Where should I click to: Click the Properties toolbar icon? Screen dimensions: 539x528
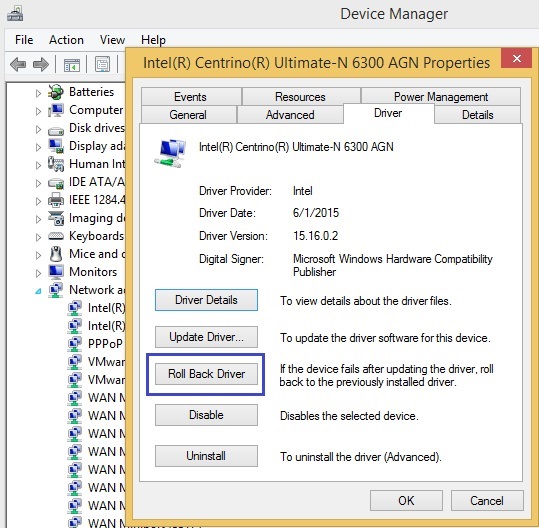(102, 64)
